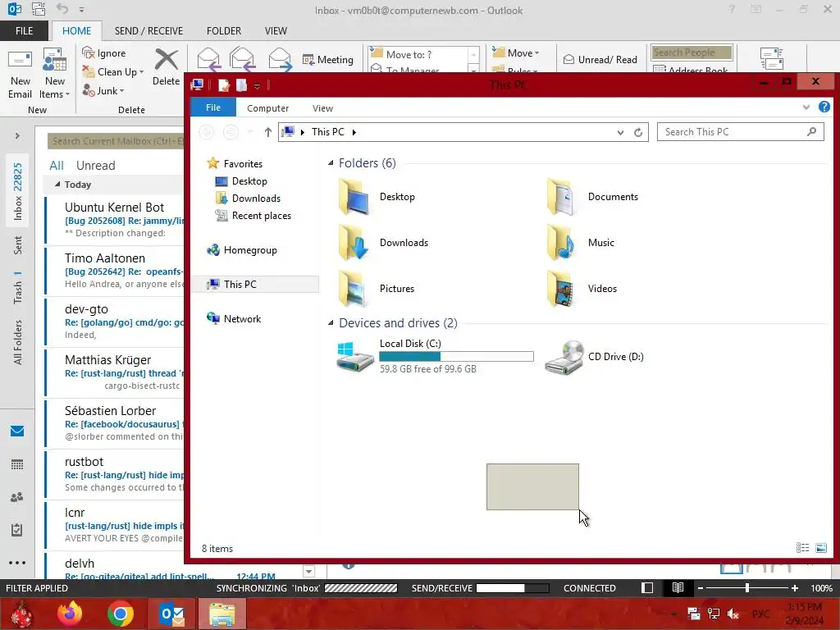840x630 pixels.
Task: Switch Explorer to large icons view
Action: [820, 547]
